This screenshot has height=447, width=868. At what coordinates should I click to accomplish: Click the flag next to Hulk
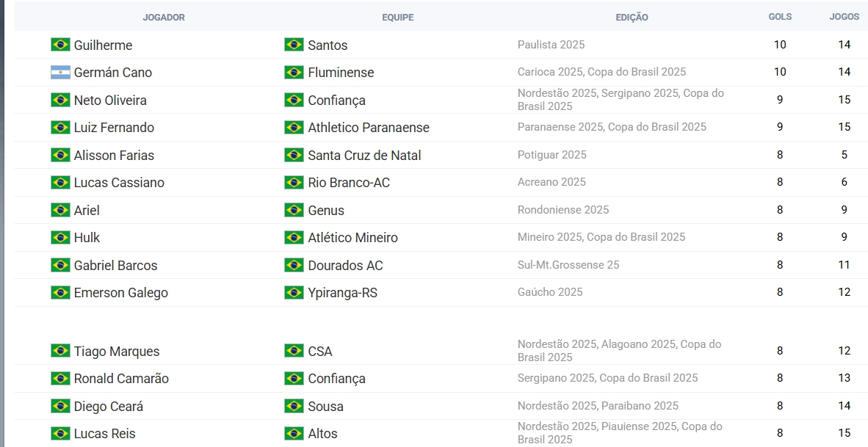pyautogui.click(x=60, y=237)
